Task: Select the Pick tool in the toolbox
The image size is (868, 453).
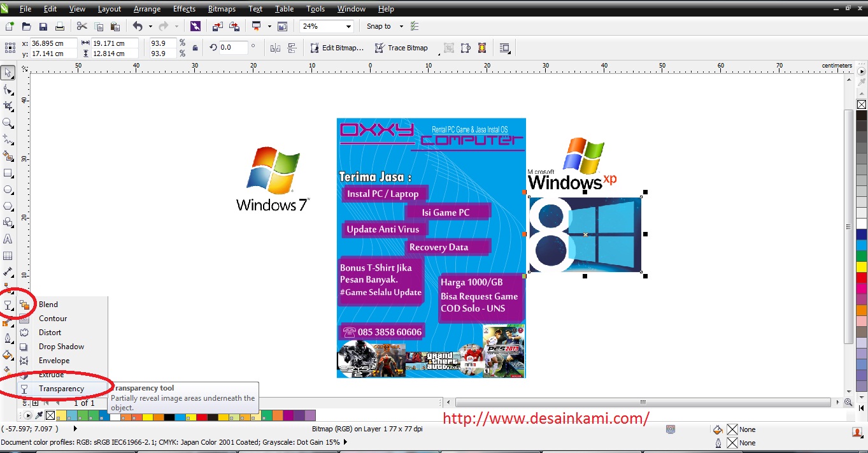Action: coord(8,73)
